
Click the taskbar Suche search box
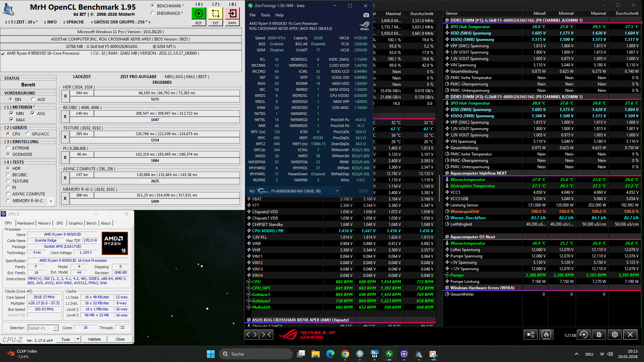pyautogui.click(x=256, y=354)
